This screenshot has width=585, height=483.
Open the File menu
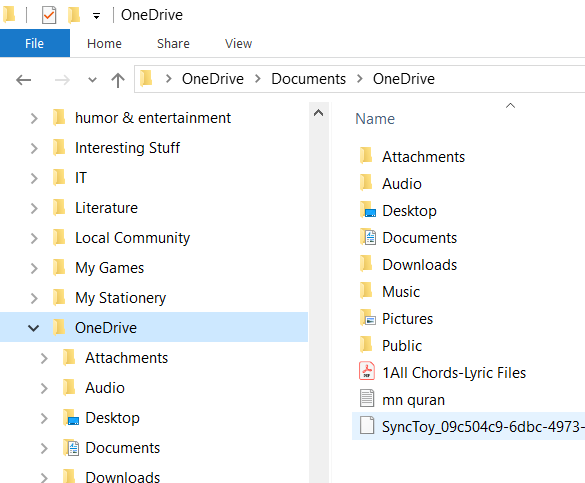pyautogui.click(x=35, y=43)
